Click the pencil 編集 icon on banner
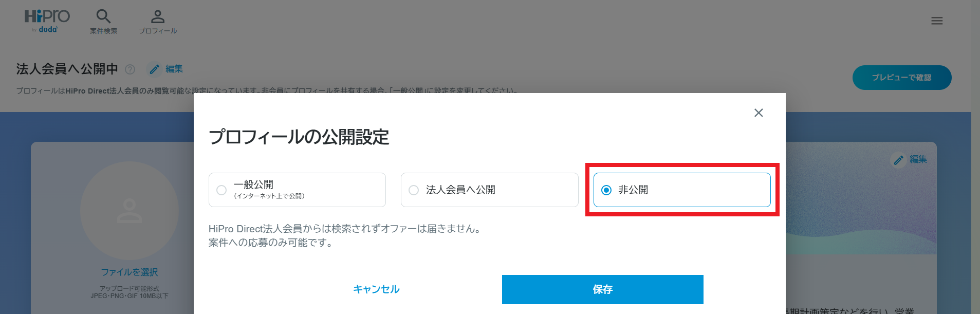 pos(898,160)
